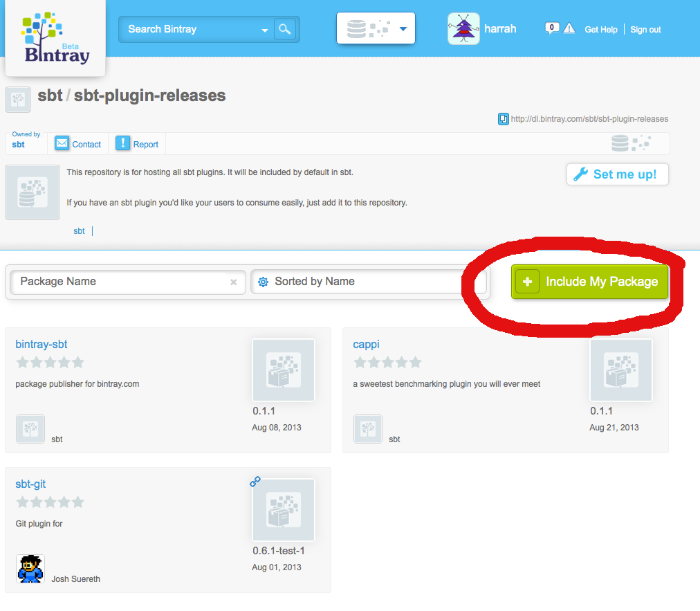Click the Report link

145,144
